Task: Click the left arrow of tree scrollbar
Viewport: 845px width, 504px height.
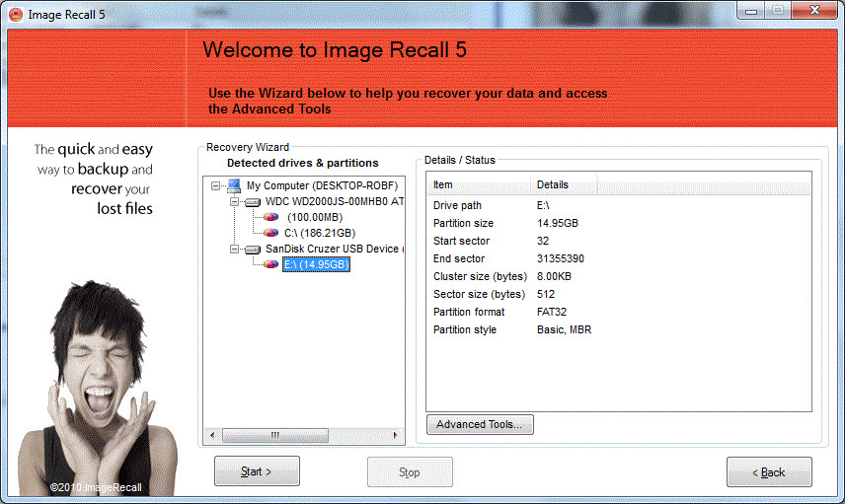Action: pyautogui.click(x=212, y=435)
